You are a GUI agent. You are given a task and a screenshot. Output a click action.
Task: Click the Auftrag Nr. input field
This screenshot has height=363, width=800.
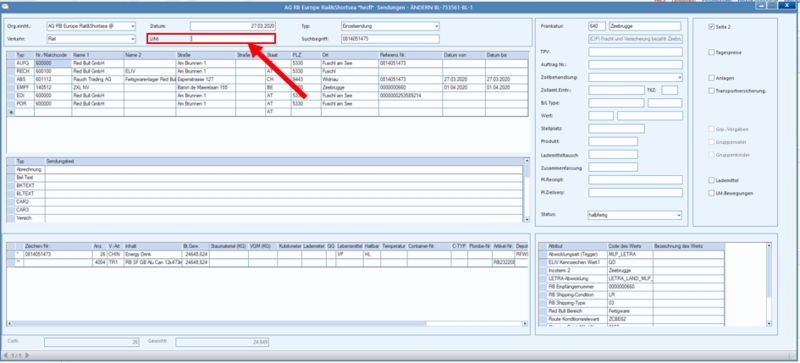pyautogui.click(x=635, y=64)
